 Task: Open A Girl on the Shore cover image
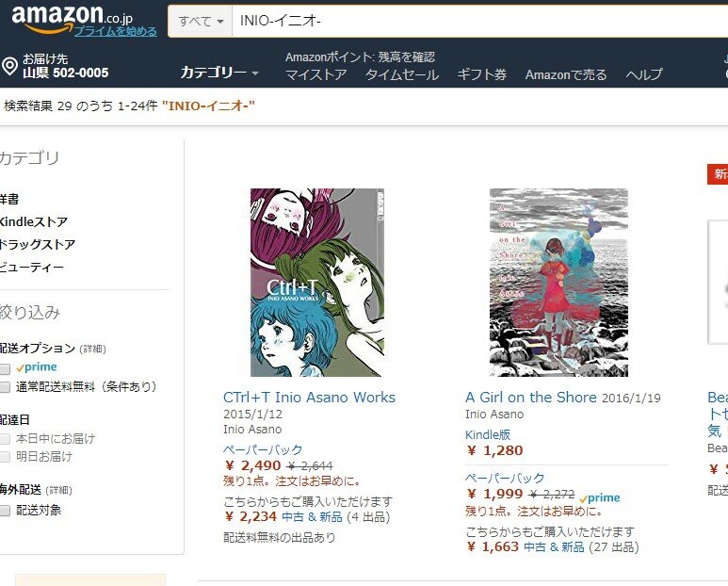(x=558, y=283)
